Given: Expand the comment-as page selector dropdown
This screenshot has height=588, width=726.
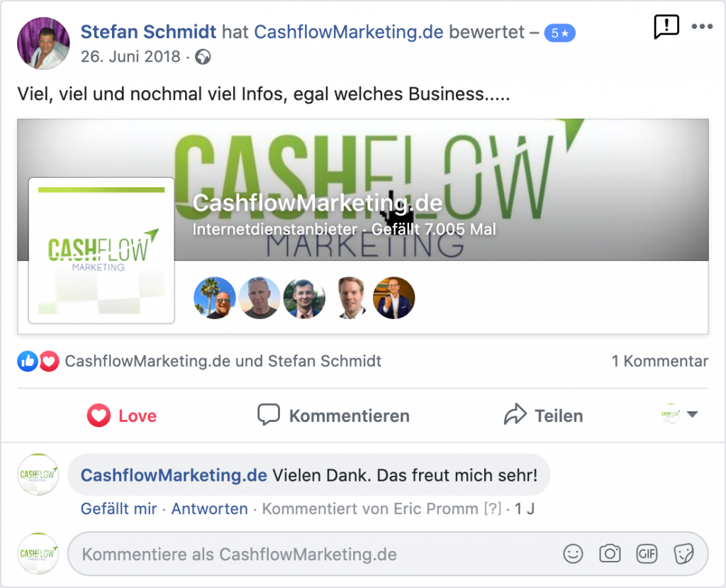Looking at the screenshot, I should tap(679, 414).
